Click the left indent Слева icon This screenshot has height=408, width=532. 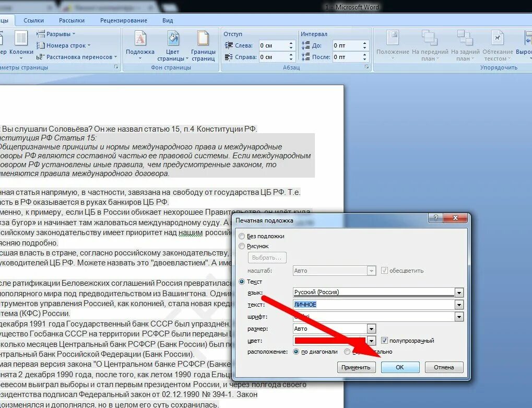click(x=229, y=45)
